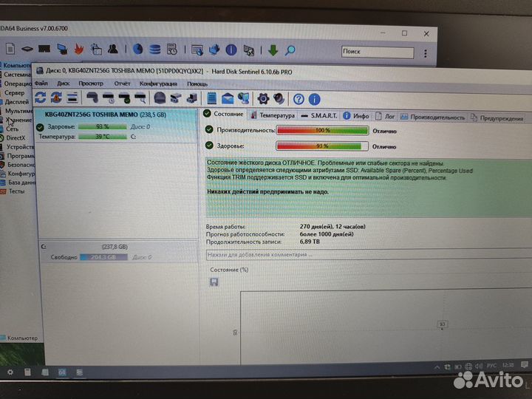The height and width of the screenshot is (399, 532).
Task: Open the blue notepad report icon
Action: 212,99
